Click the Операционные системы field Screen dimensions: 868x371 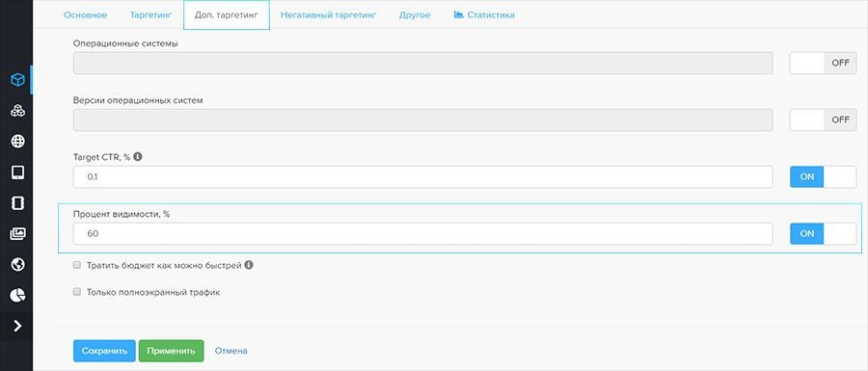click(x=423, y=63)
